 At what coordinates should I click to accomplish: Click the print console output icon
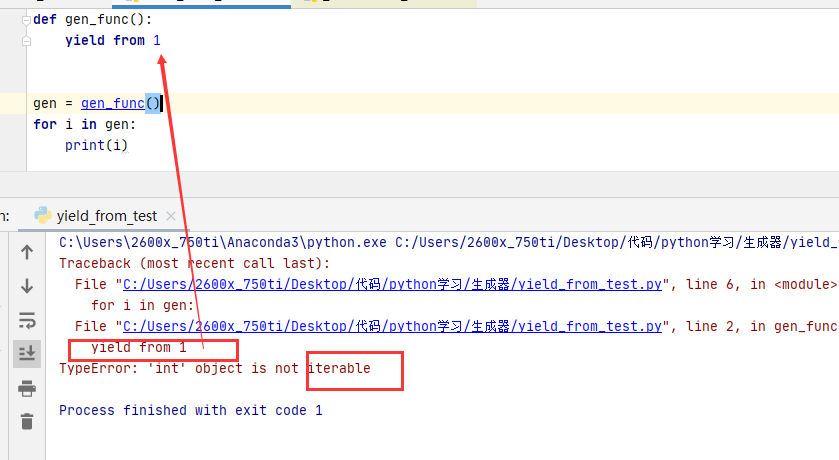(27, 388)
